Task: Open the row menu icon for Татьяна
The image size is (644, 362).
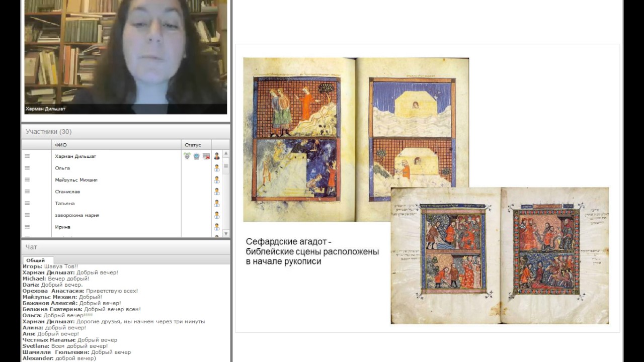Action: [27, 204]
